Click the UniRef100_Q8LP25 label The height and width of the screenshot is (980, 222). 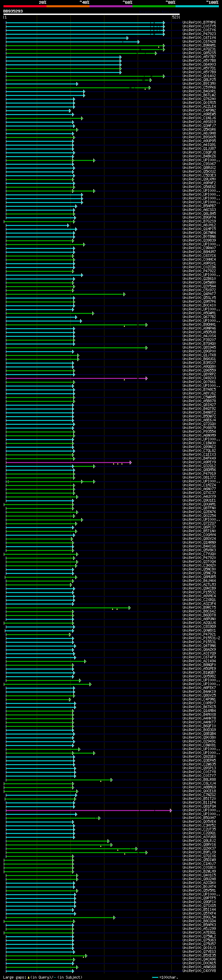click(199, 80)
